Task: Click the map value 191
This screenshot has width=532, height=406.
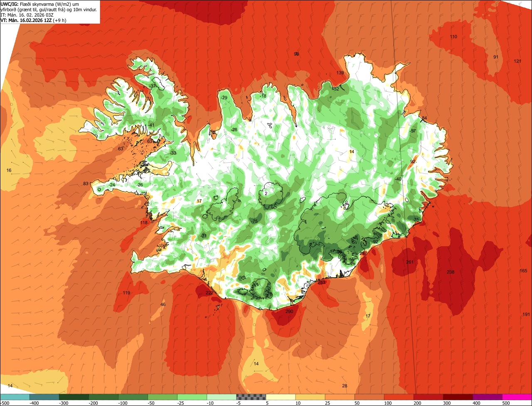Action: 526,315
